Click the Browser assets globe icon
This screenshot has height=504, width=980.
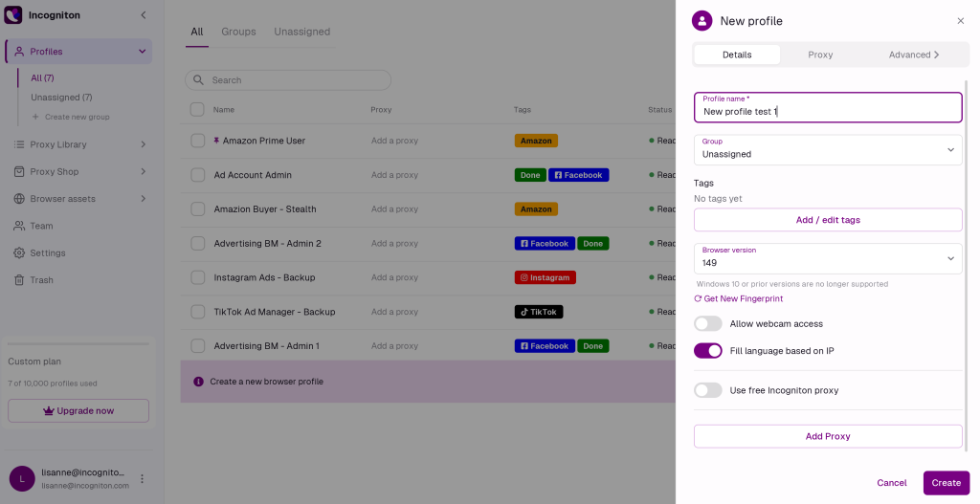[x=19, y=199]
